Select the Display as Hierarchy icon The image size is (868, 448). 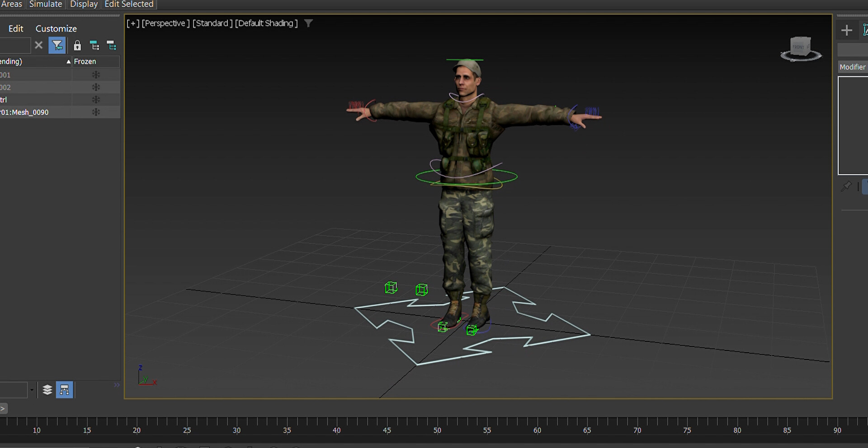[x=65, y=389]
